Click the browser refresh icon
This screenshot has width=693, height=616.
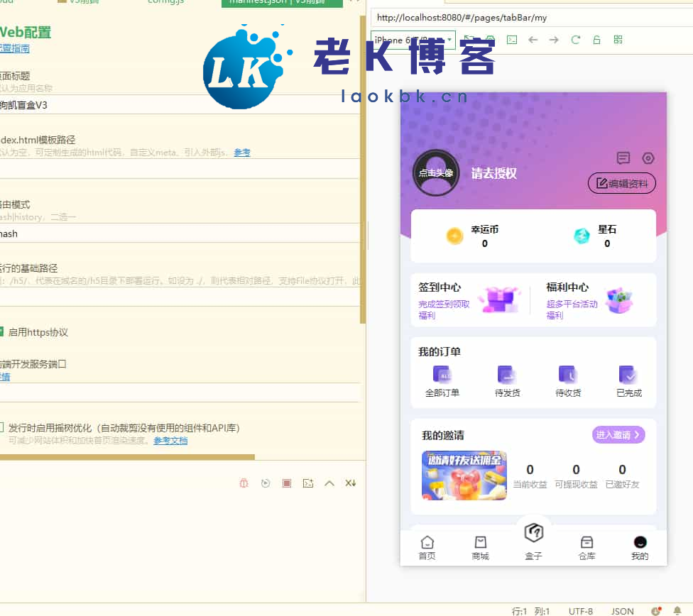click(576, 40)
